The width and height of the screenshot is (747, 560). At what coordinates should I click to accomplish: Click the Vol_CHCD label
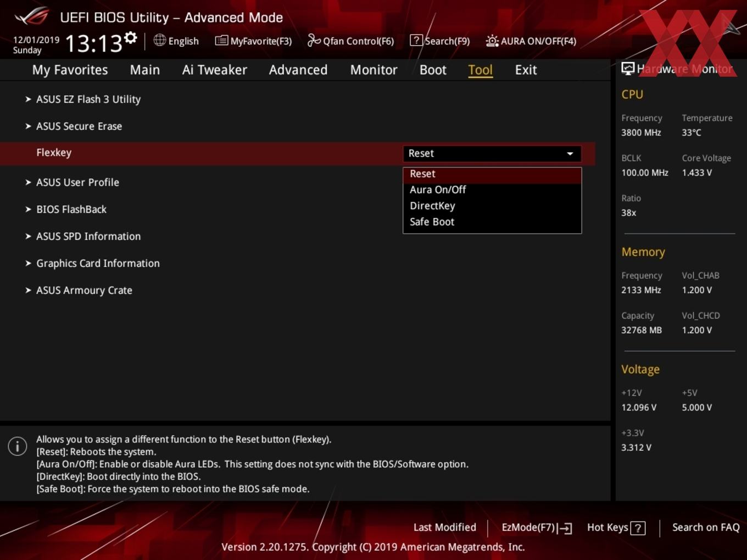[701, 316]
